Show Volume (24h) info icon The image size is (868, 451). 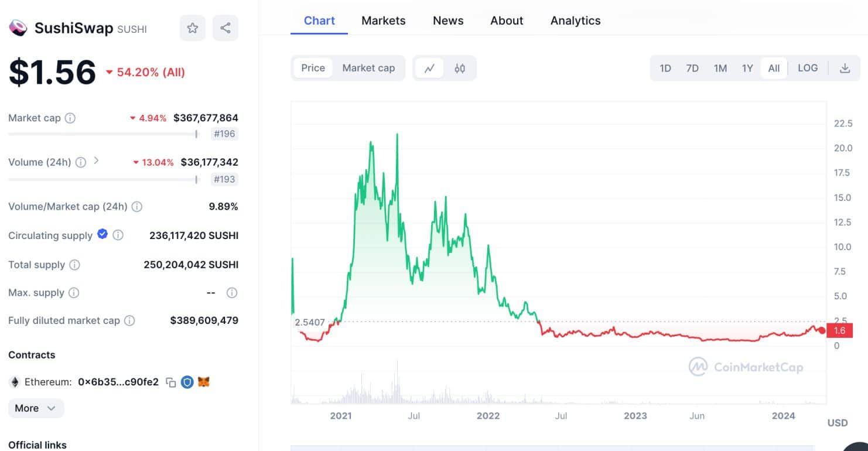point(81,162)
